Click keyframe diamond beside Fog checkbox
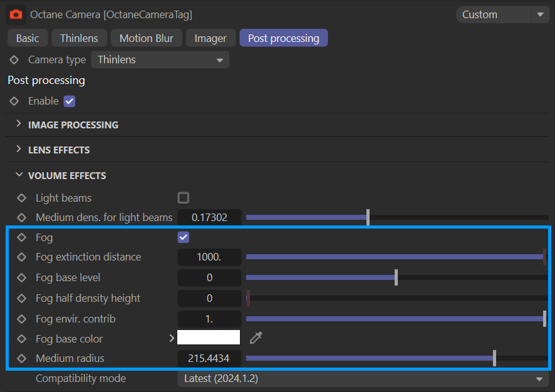This screenshot has width=555, height=392. click(x=22, y=237)
